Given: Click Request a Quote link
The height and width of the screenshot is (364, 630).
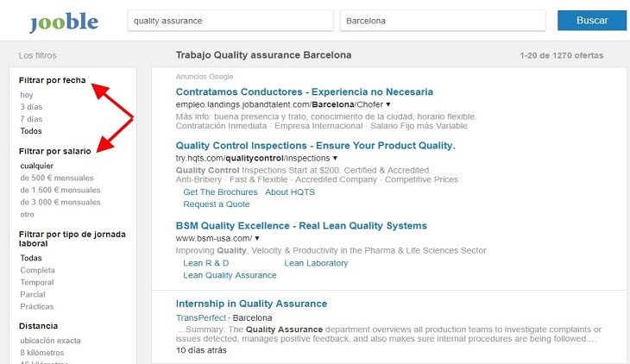Looking at the screenshot, I should pos(216,204).
